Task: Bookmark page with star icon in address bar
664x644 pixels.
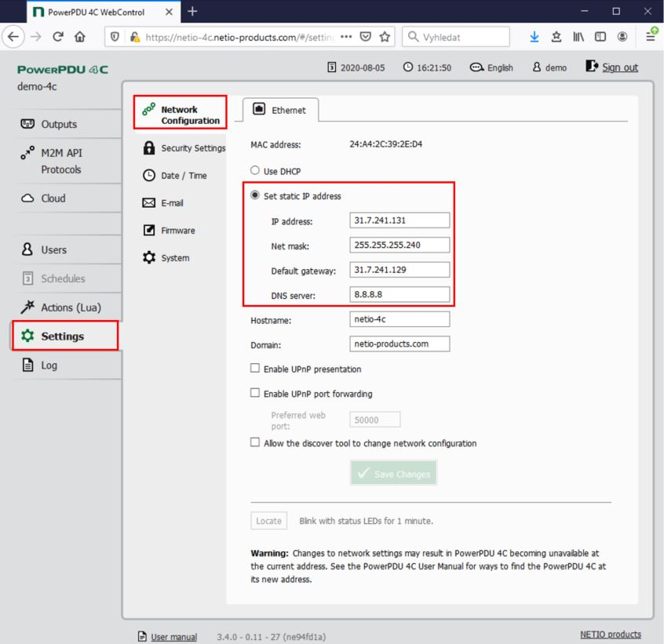Action: click(x=386, y=36)
